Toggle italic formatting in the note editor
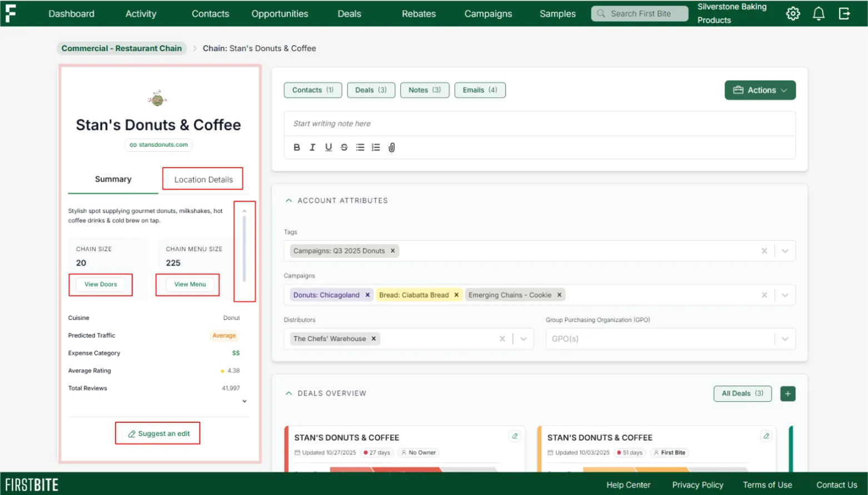This screenshot has height=495, width=868. (313, 147)
